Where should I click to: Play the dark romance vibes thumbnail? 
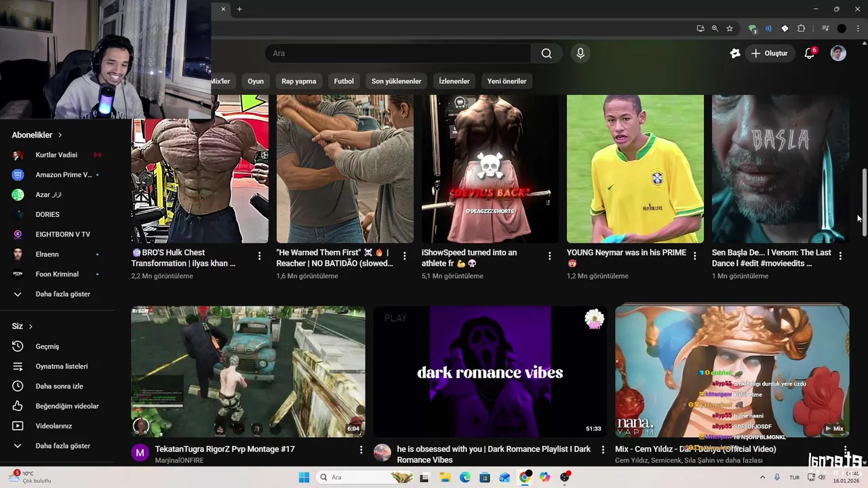tap(490, 371)
